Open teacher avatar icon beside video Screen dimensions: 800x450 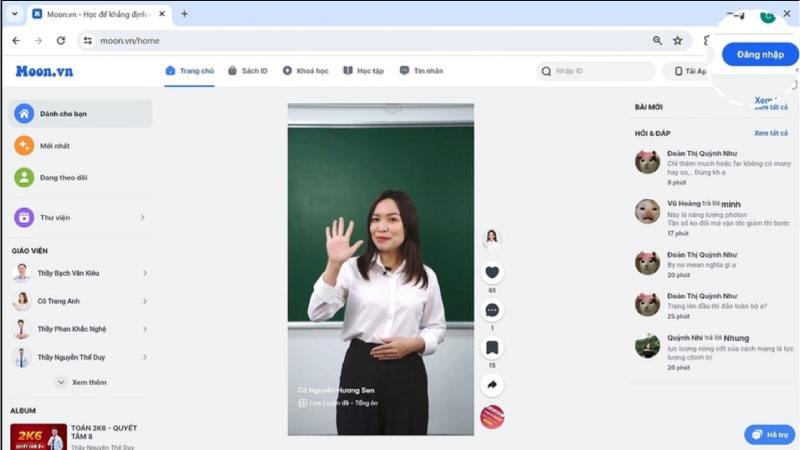click(492, 238)
